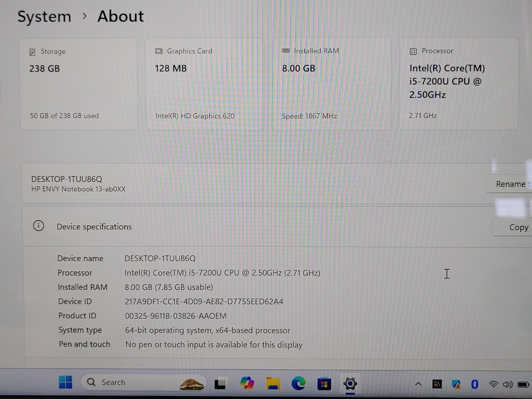Expand the hidden icons tray chevron
The width and height of the screenshot is (532, 399).
point(418,384)
